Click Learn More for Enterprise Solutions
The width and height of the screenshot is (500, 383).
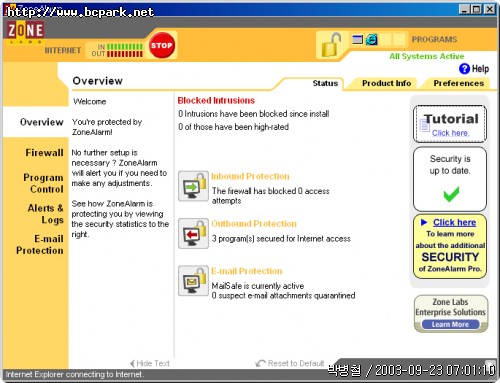[450, 324]
